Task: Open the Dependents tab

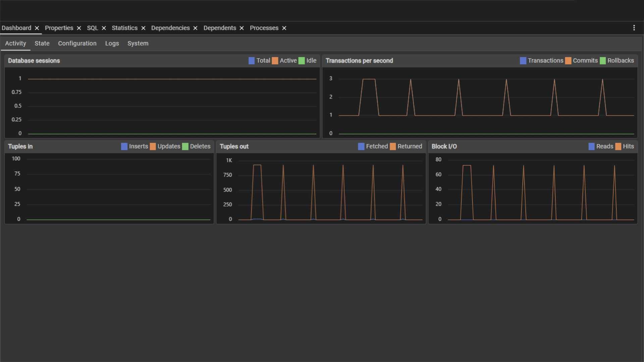Action: coord(220,28)
